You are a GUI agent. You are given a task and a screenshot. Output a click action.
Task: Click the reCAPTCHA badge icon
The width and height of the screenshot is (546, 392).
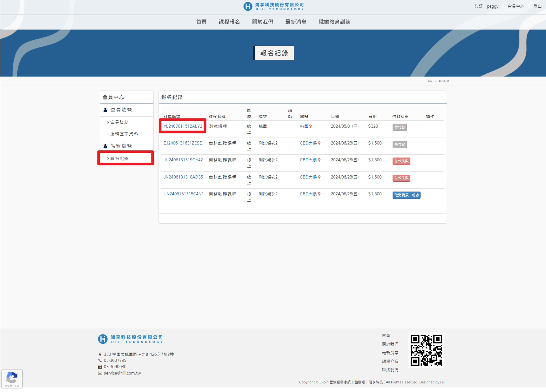[x=12, y=379]
